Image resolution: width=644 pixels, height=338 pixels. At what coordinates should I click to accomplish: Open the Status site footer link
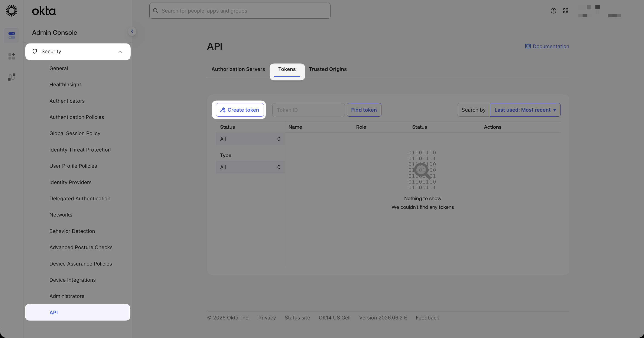tap(297, 318)
